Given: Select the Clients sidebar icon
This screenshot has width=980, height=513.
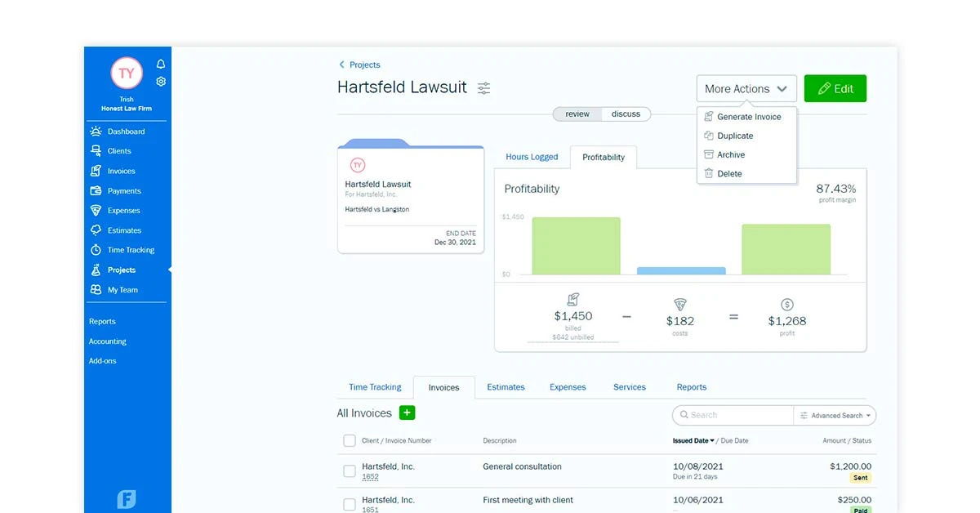Looking at the screenshot, I should tap(98, 150).
